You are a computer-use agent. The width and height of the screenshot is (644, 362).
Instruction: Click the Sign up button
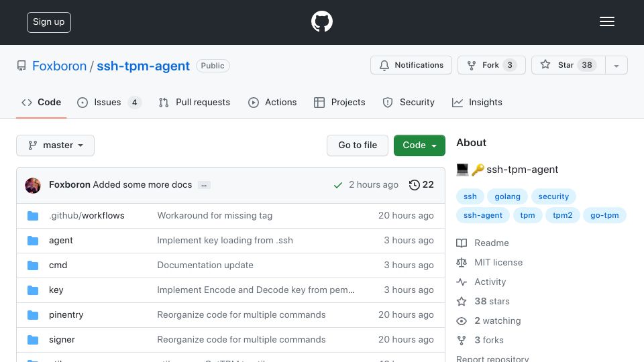pyautogui.click(x=49, y=22)
